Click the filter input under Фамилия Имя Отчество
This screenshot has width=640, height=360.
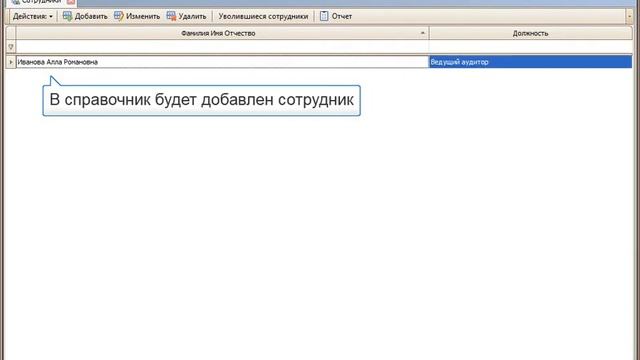click(222, 47)
